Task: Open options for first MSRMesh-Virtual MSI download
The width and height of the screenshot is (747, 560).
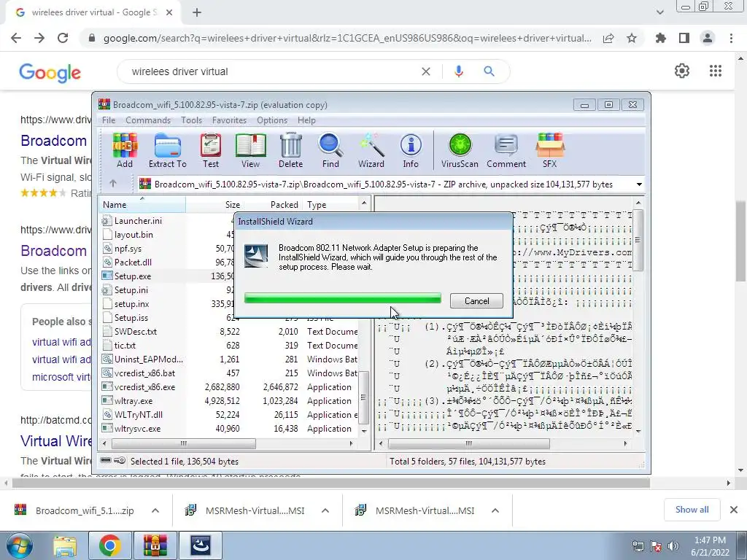Action: (325, 510)
